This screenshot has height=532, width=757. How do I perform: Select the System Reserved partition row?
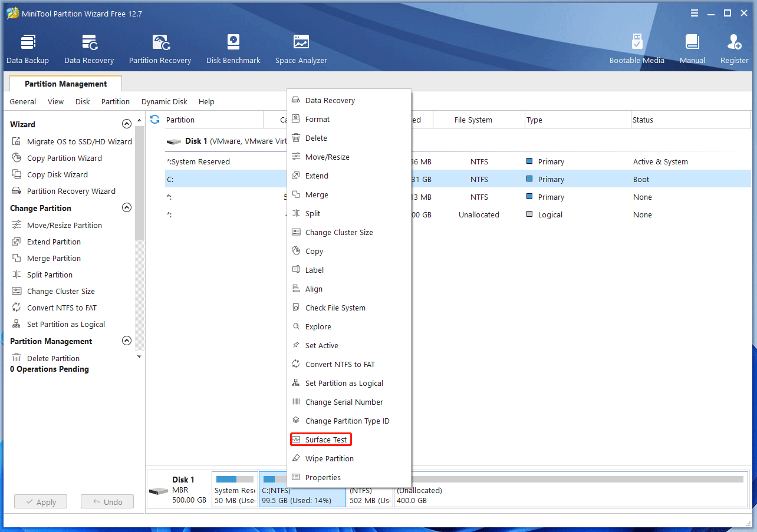point(458,161)
